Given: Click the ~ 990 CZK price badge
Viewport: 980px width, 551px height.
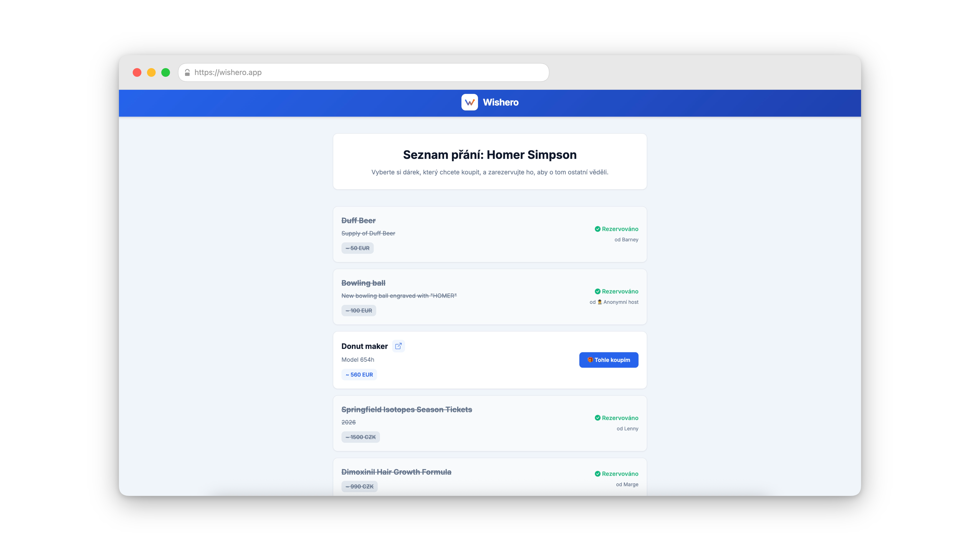Looking at the screenshot, I should pos(360,486).
